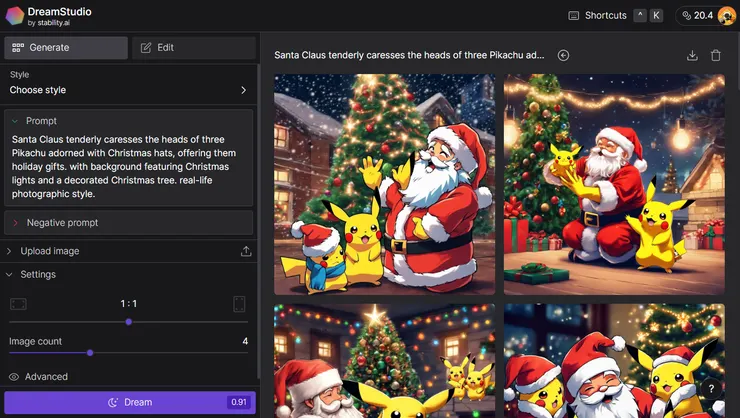Select the portrait aspect ratio icon

[239, 304]
